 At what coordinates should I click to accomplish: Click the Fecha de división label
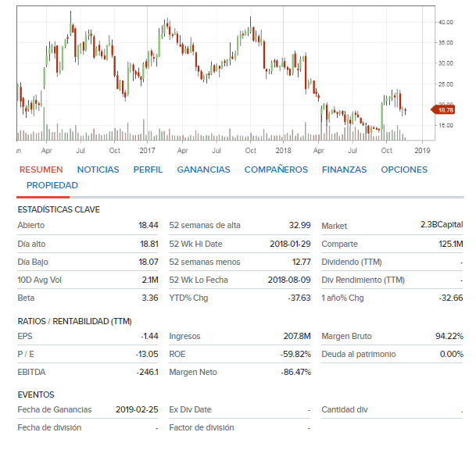coord(49,427)
